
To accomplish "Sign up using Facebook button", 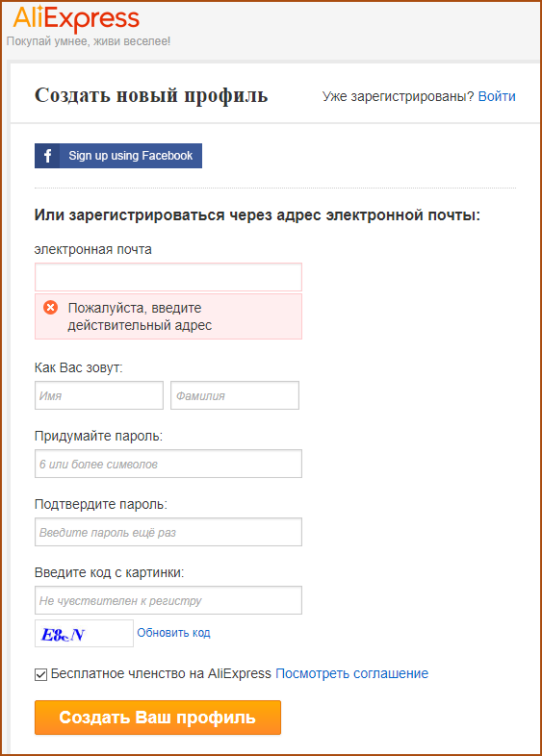I will point(118,156).
